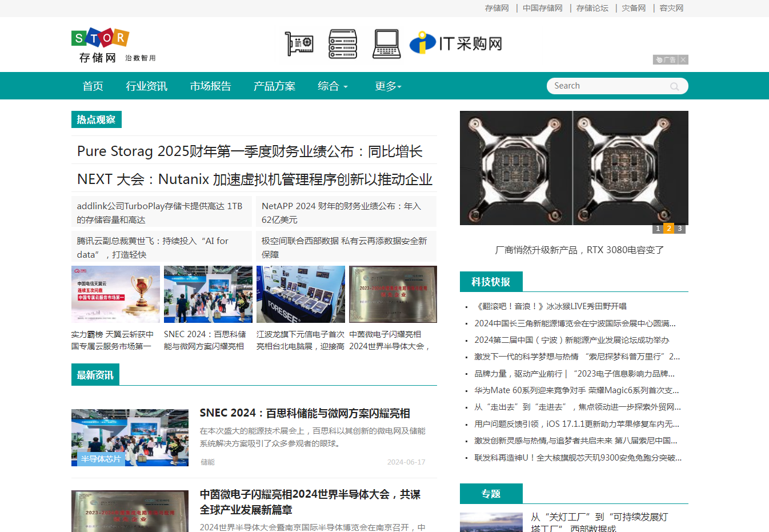The height and width of the screenshot is (532, 769).
Task: Open 存储网 top link
Action: [x=496, y=8]
